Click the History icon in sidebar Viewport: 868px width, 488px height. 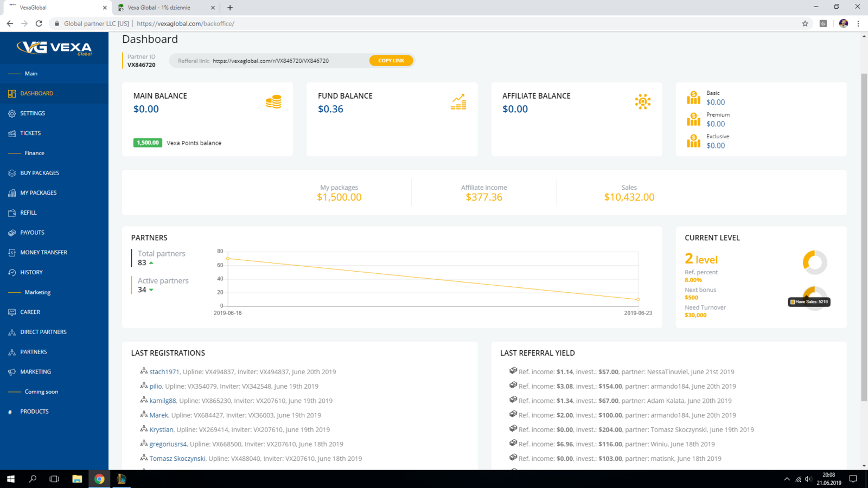[x=12, y=272]
